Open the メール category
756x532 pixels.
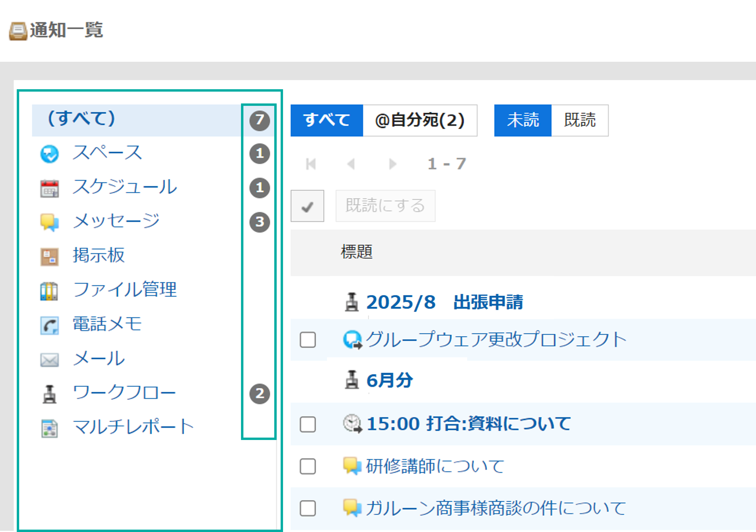[x=99, y=359]
